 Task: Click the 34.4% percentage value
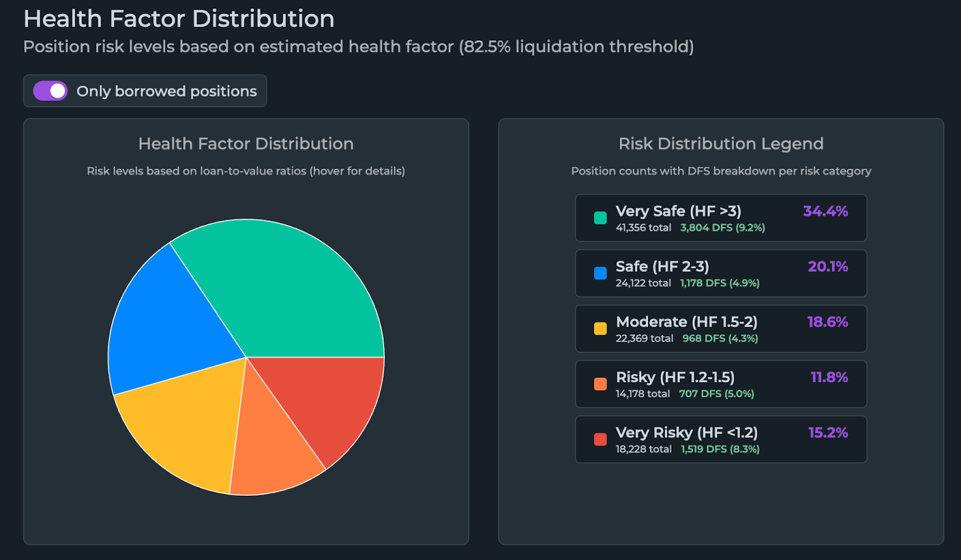pos(825,211)
